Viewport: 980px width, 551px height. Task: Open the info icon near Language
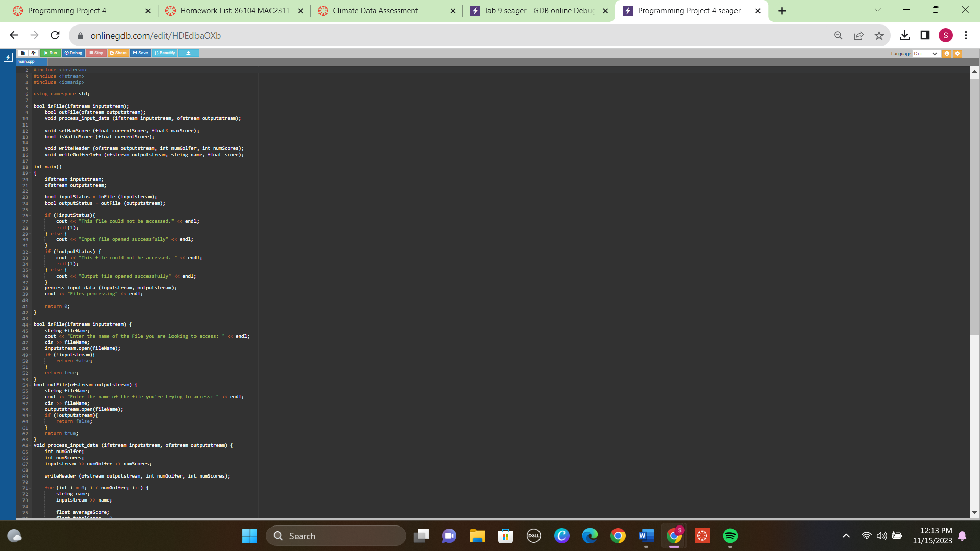click(947, 54)
